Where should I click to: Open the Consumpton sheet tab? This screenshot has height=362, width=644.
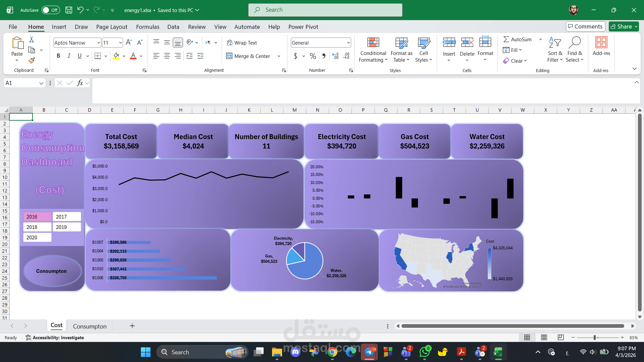click(x=90, y=326)
